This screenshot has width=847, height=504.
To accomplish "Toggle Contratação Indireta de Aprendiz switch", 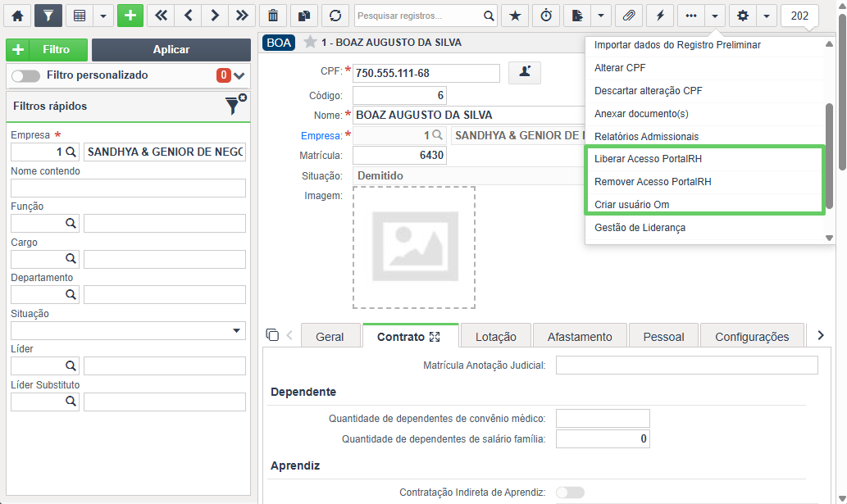I will coord(570,493).
